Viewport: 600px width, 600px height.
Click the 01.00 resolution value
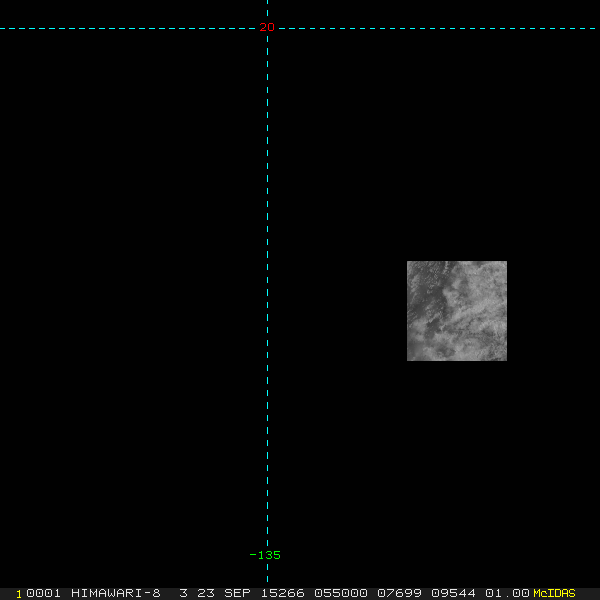[507, 593]
